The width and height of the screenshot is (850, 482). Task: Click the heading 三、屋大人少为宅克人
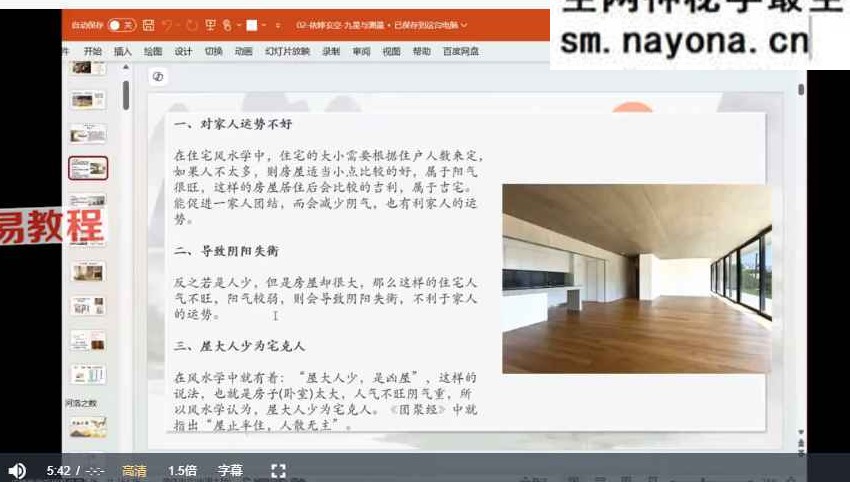point(239,346)
